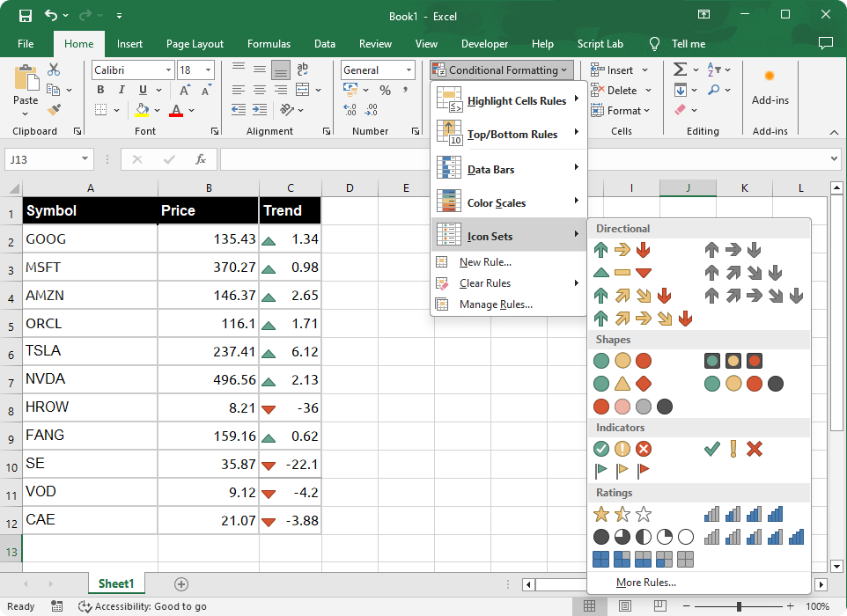Open the Formulas ribbon tab
Screen dimensions: 847x616
tap(269, 44)
